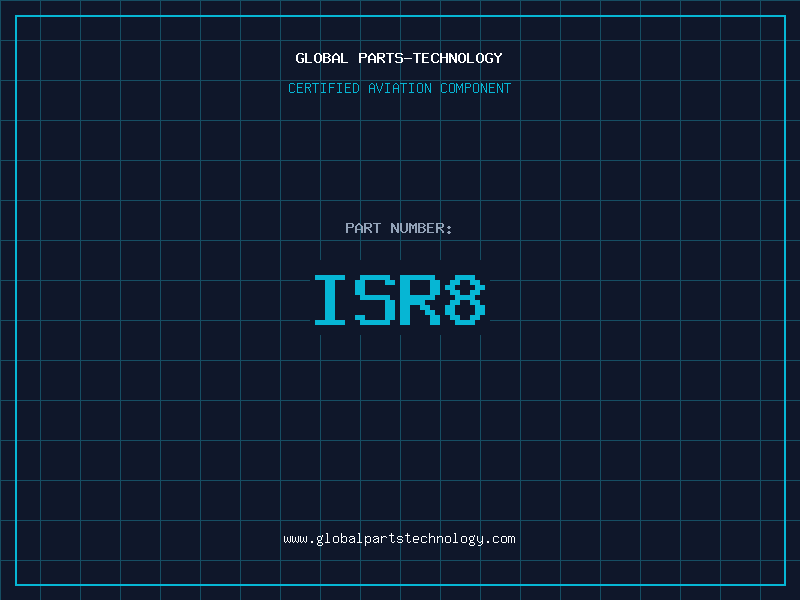
Task: Click the PART NUMBER: label
Action: pyautogui.click(x=399, y=228)
